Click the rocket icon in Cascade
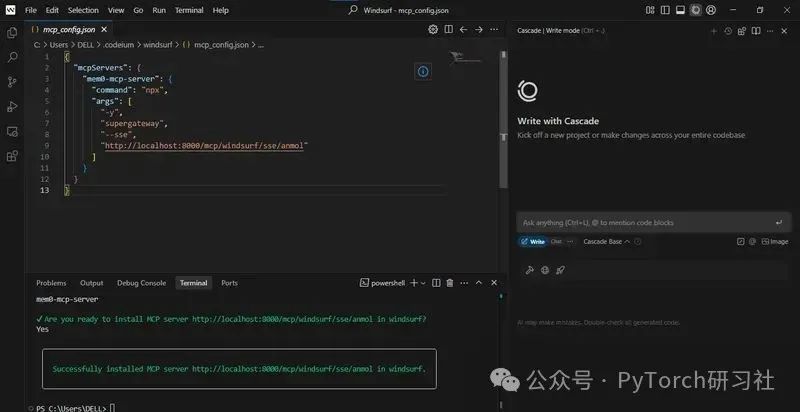This screenshot has height=412, width=800. coord(560,270)
